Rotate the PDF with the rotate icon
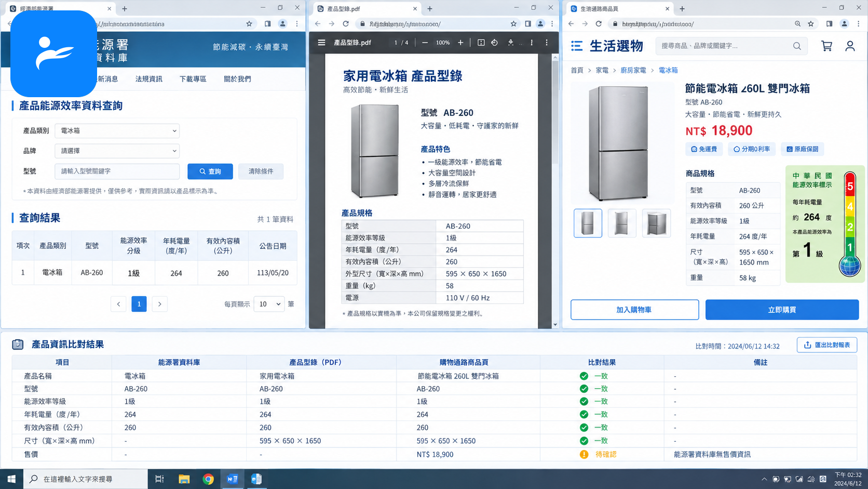 pyautogui.click(x=495, y=43)
